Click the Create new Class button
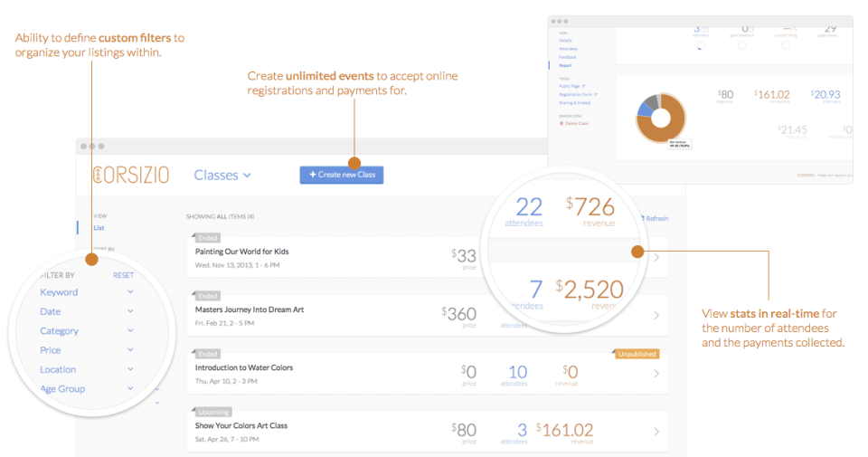The image size is (868, 457). click(x=342, y=175)
